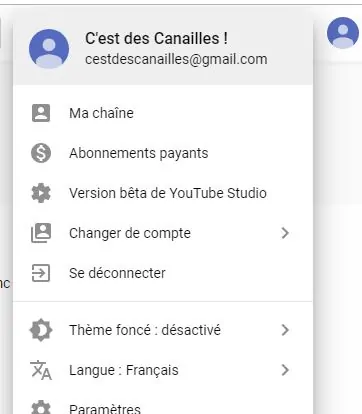The image size is (362, 414).
Task: Click the Thème foncé brightness icon
Action: 41,330
